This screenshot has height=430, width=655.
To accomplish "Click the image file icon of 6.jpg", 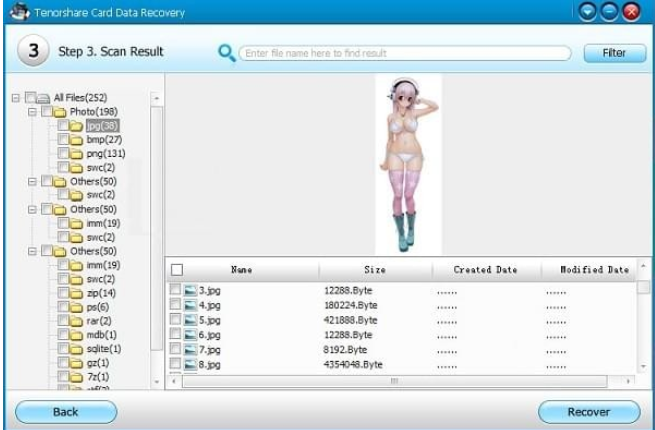I will coord(190,335).
